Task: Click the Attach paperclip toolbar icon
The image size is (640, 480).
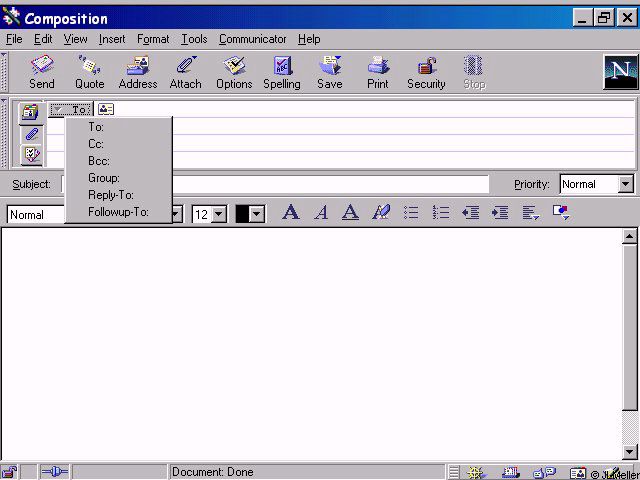Action: [186, 72]
